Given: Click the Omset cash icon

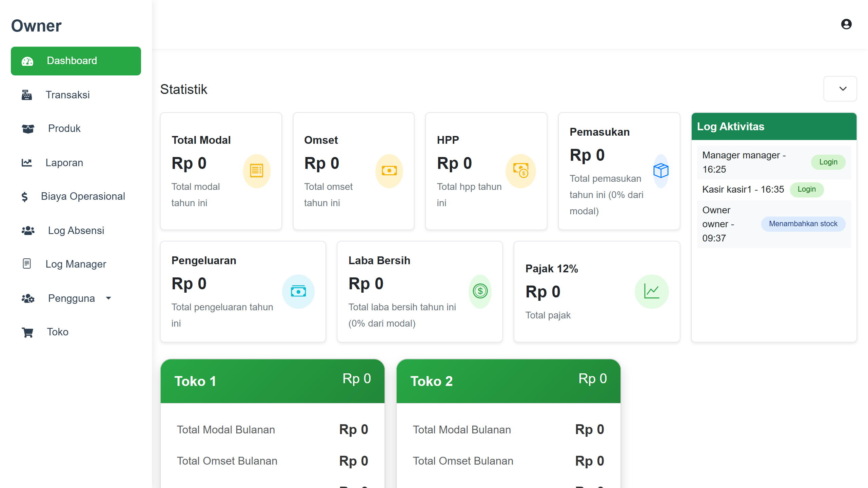Looking at the screenshot, I should (x=389, y=171).
